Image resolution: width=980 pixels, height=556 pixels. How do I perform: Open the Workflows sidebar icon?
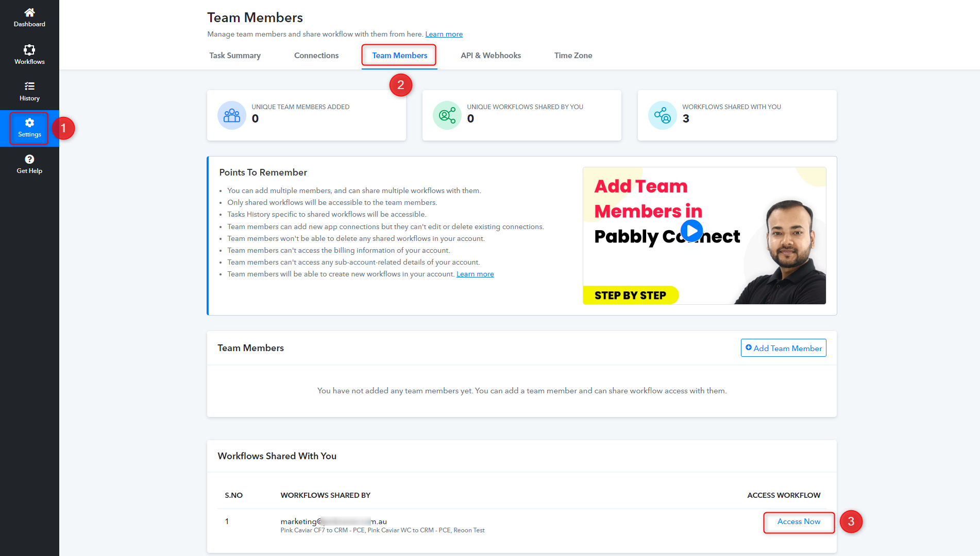coord(29,50)
